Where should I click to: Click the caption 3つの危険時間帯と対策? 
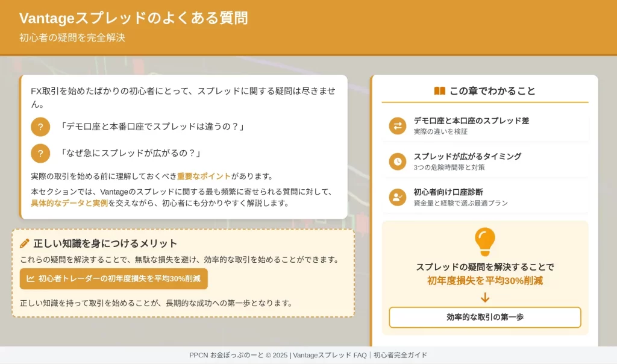click(x=449, y=168)
